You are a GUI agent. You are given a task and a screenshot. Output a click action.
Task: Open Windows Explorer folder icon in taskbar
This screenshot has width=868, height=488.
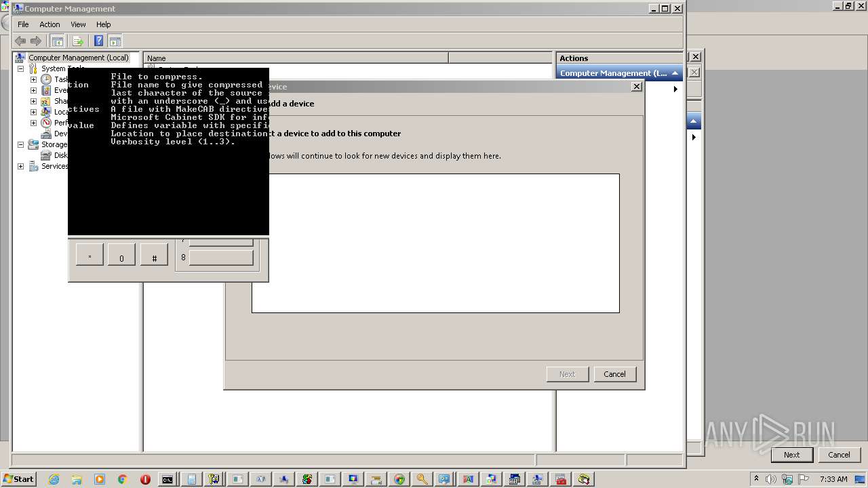[77, 479]
